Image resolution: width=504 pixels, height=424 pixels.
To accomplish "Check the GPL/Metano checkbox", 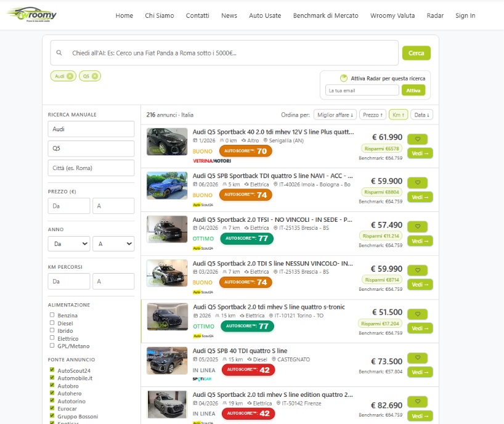I will 52,345.
